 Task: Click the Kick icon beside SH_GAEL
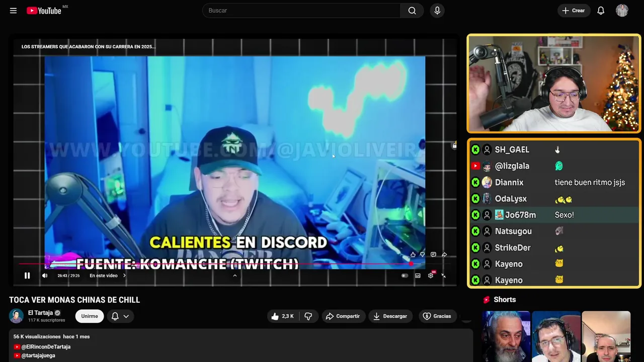tap(475, 150)
